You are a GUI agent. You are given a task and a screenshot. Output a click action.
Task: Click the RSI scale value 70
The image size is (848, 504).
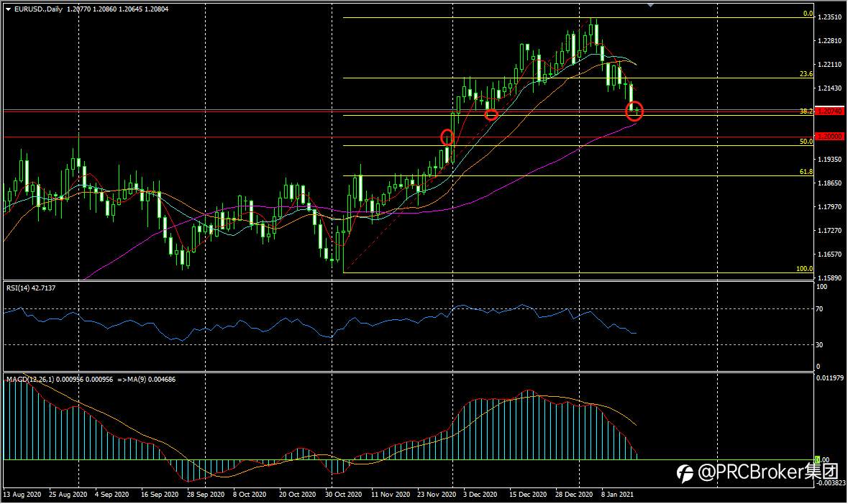(819, 309)
